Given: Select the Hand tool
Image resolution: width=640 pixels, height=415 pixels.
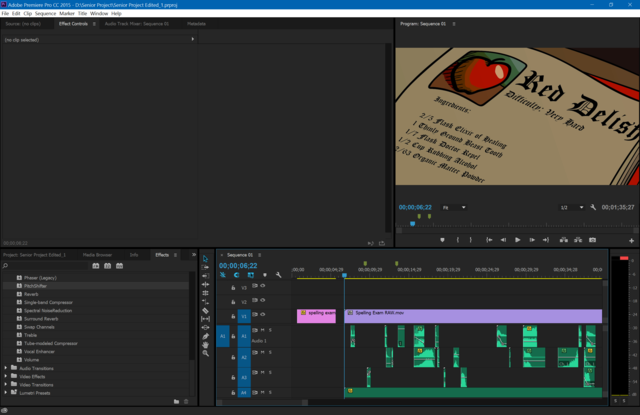Looking at the screenshot, I should click(205, 345).
